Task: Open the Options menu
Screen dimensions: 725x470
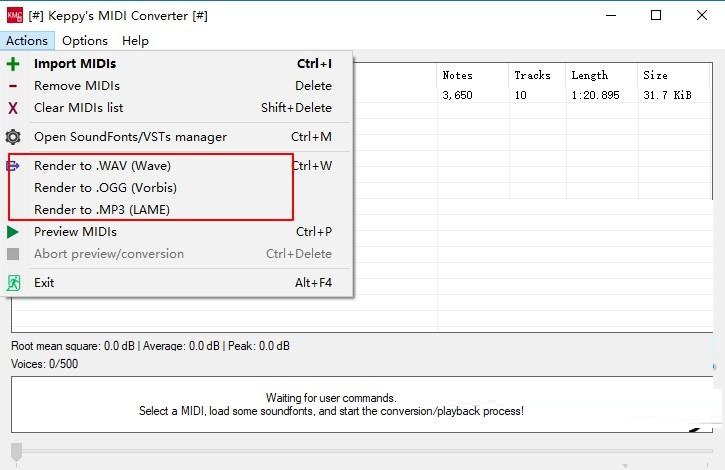Action: point(85,41)
